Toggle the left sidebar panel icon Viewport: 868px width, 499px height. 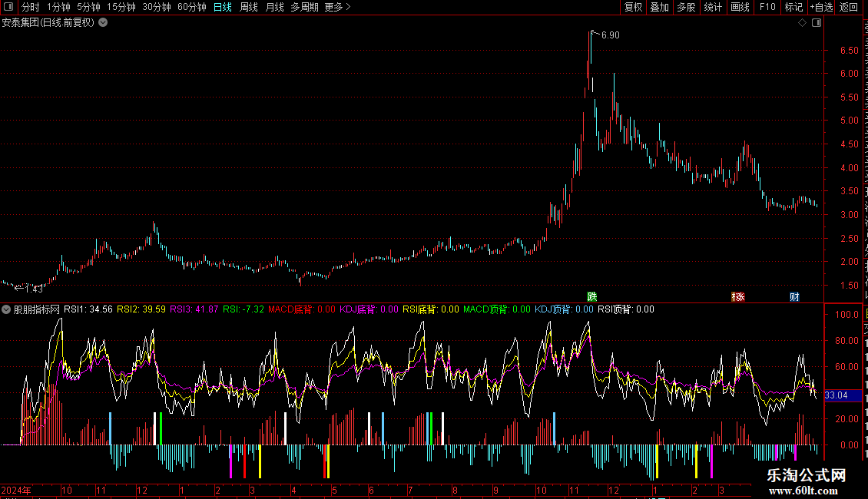coord(8,7)
